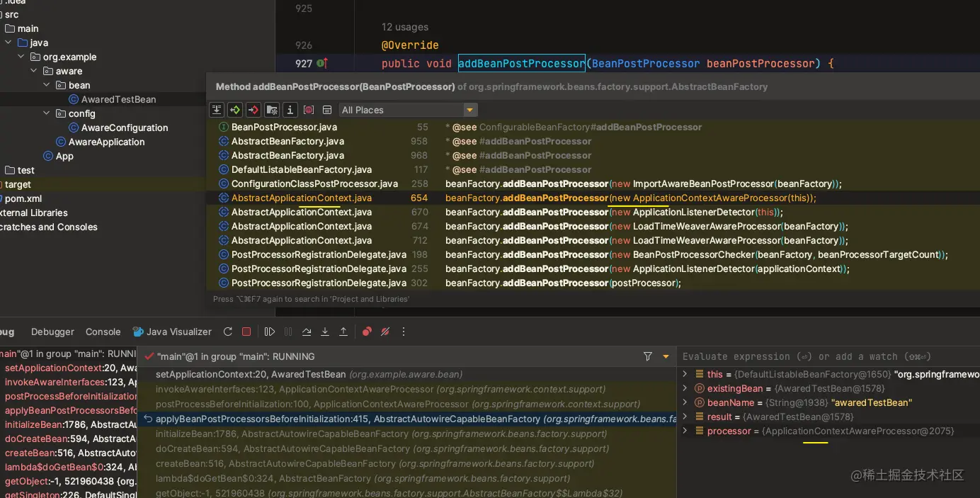Collapse the 'bean' package chevron

(x=47, y=85)
